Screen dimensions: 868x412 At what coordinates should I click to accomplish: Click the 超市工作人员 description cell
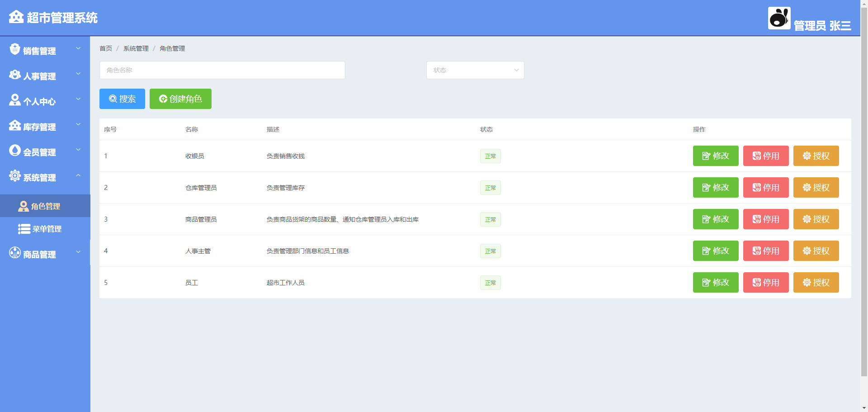286,283
